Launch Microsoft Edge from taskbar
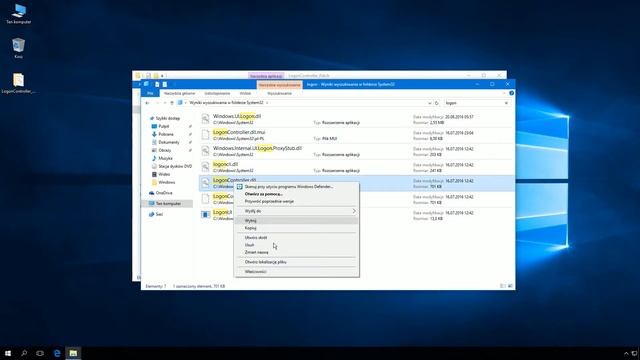This screenshot has width=640, height=360. [x=57, y=353]
